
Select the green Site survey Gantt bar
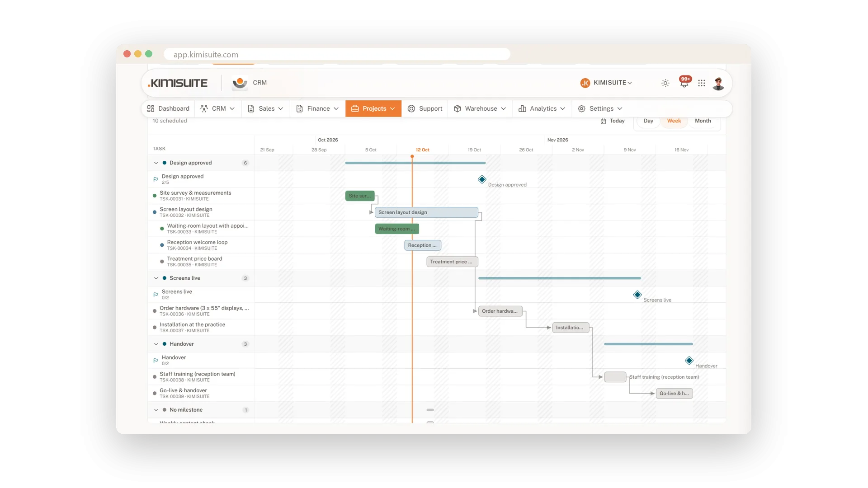[360, 196]
